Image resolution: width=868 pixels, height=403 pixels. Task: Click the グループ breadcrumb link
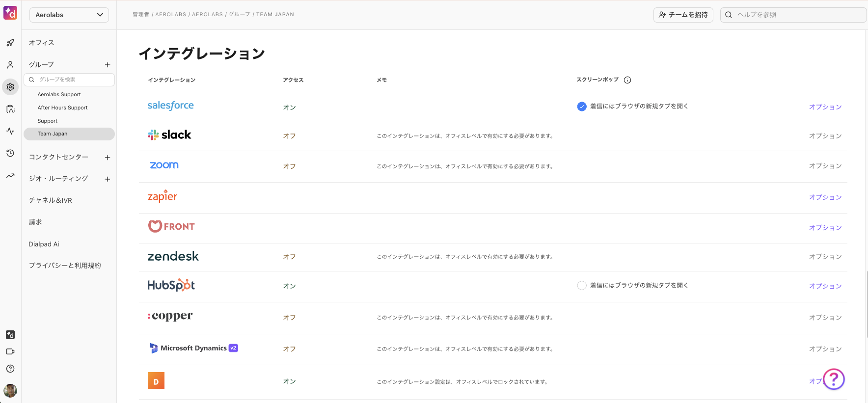[x=240, y=15]
